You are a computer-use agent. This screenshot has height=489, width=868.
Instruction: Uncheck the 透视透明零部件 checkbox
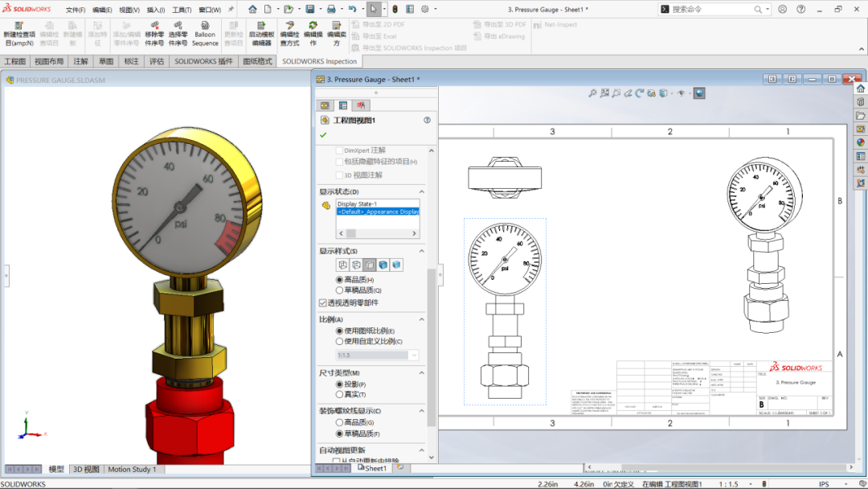tap(321, 303)
